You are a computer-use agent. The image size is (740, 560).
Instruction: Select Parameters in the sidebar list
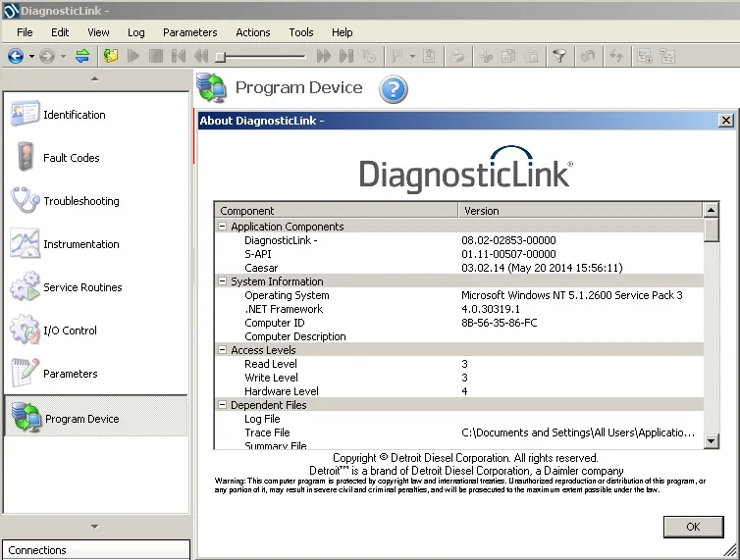(x=96, y=374)
